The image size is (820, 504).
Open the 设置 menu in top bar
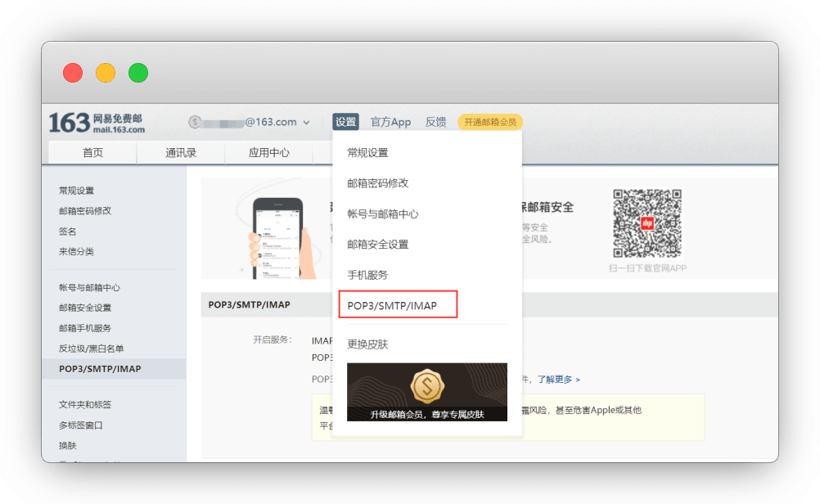click(x=345, y=122)
